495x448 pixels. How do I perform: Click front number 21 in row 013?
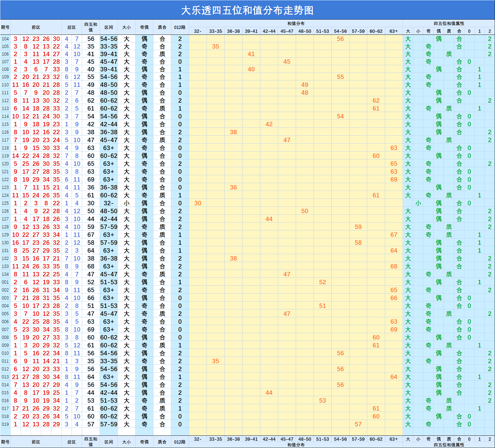[15, 377]
